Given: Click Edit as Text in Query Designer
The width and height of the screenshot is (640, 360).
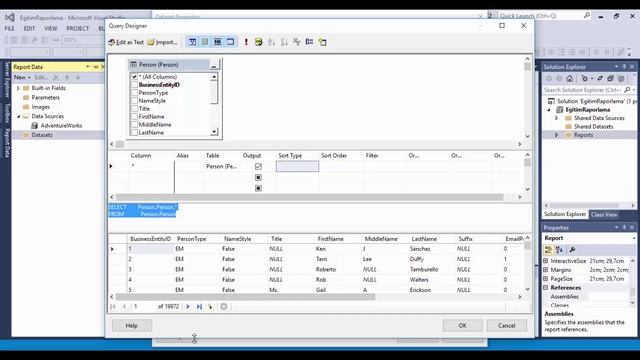Looking at the screenshot, I should pyautogui.click(x=126, y=42).
